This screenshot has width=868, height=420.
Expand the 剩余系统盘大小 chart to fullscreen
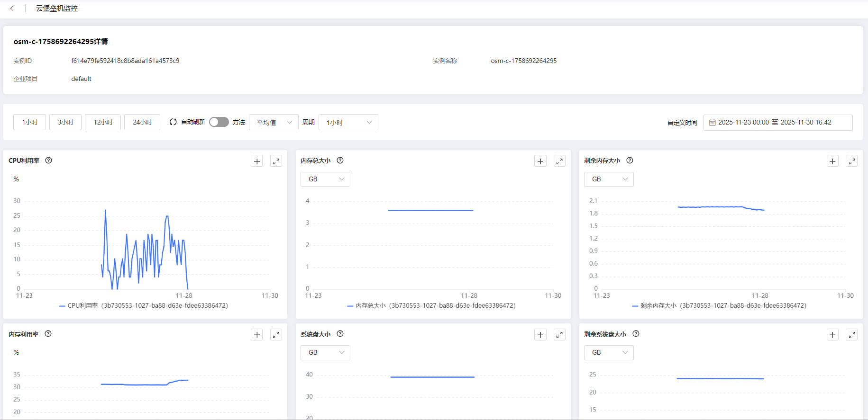pyautogui.click(x=851, y=335)
